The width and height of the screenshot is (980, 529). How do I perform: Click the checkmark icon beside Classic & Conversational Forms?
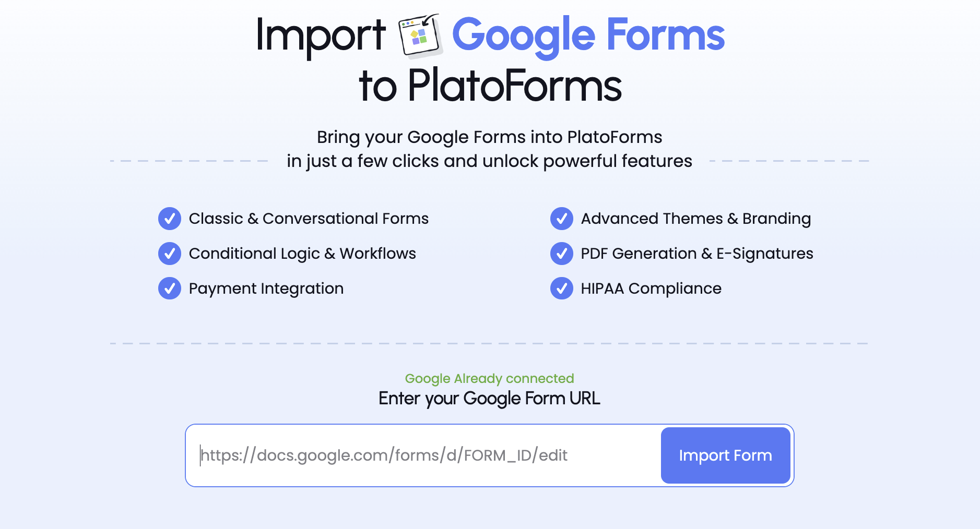pos(170,219)
